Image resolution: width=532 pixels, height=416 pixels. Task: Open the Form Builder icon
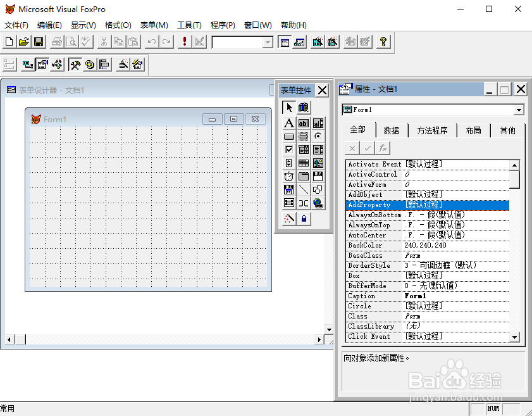tap(123, 64)
